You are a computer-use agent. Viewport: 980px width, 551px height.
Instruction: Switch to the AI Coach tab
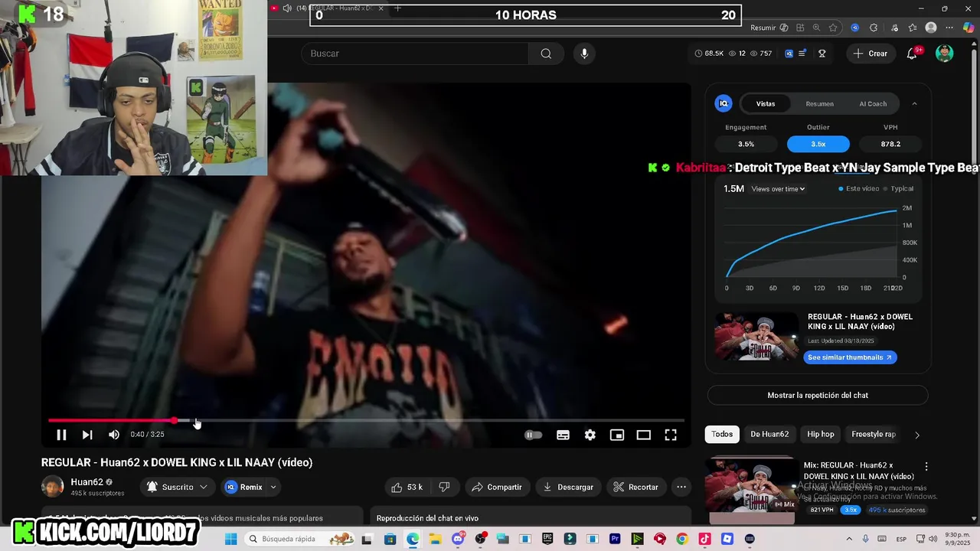[873, 103]
